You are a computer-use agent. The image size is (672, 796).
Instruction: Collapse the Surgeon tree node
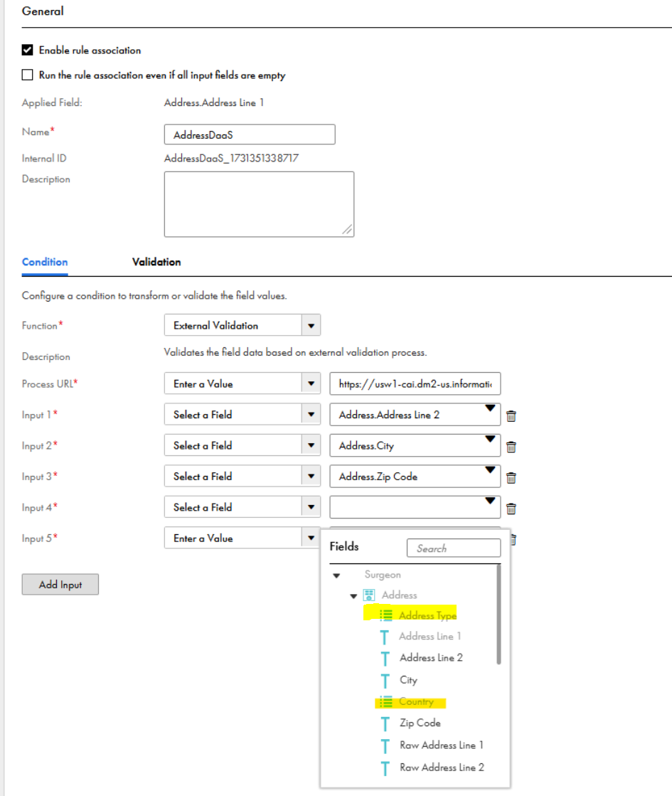[336, 575]
